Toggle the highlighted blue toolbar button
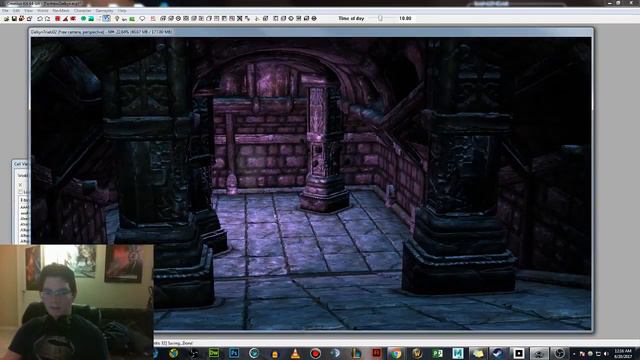Screen dimensions: 640x360 pyautogui.click(x=107, y=18)
